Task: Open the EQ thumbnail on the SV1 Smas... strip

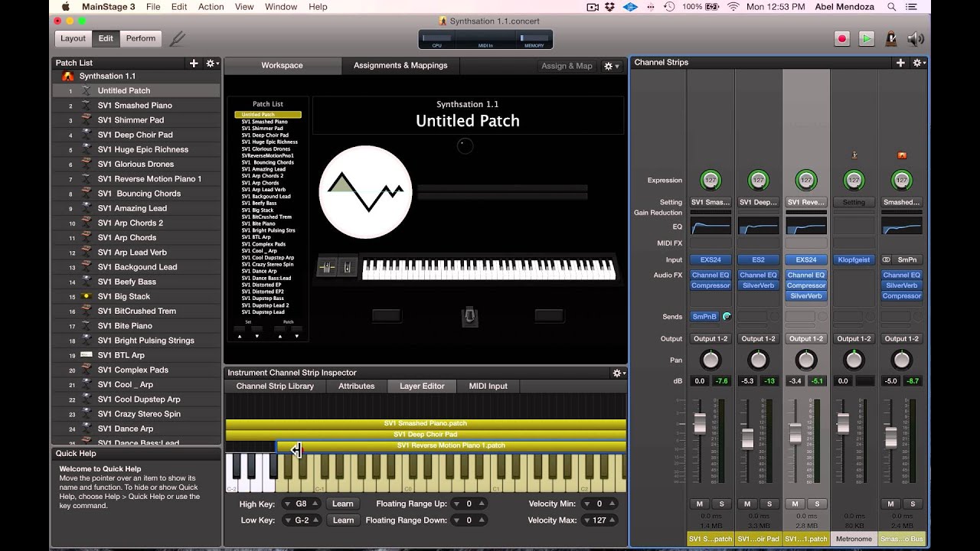Action: click(x=710, y=226)
